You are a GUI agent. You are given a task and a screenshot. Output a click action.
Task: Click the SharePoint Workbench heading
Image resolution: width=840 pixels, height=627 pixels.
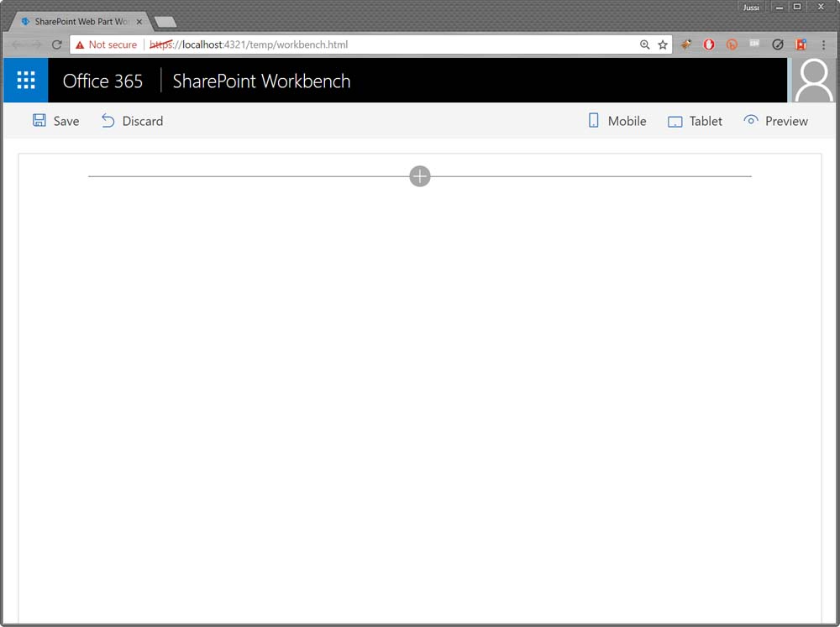(261, 81)
